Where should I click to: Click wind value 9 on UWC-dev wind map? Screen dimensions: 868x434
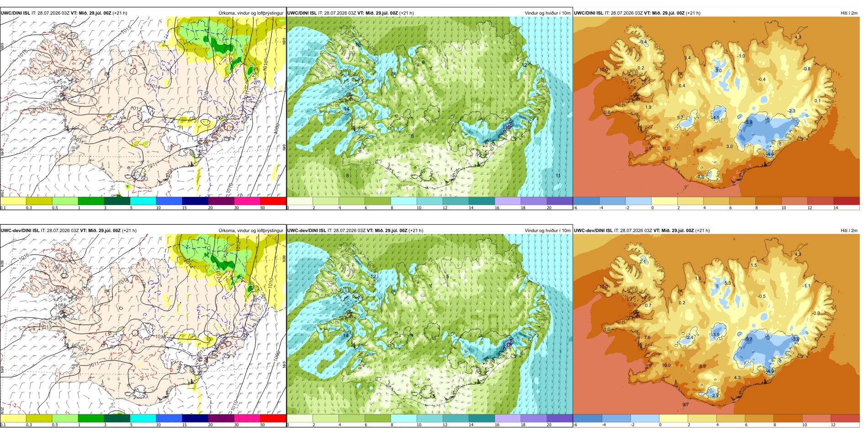pos(412,335)
